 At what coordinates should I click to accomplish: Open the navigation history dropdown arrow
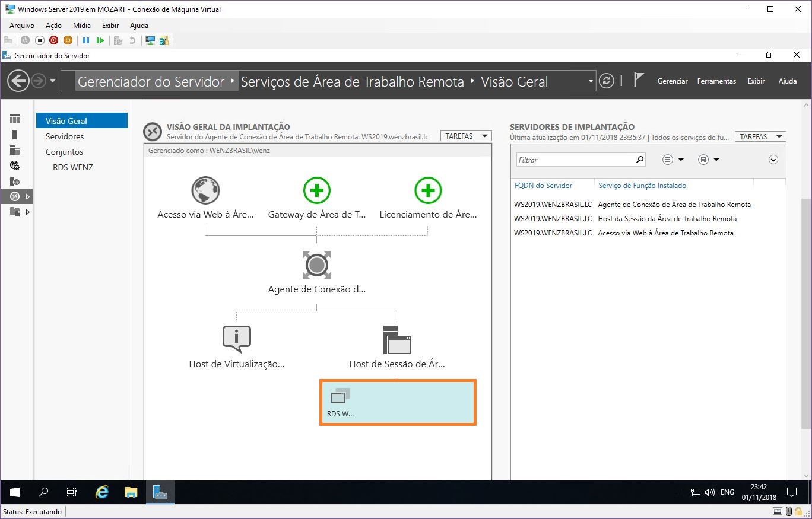tap(53, 81)
